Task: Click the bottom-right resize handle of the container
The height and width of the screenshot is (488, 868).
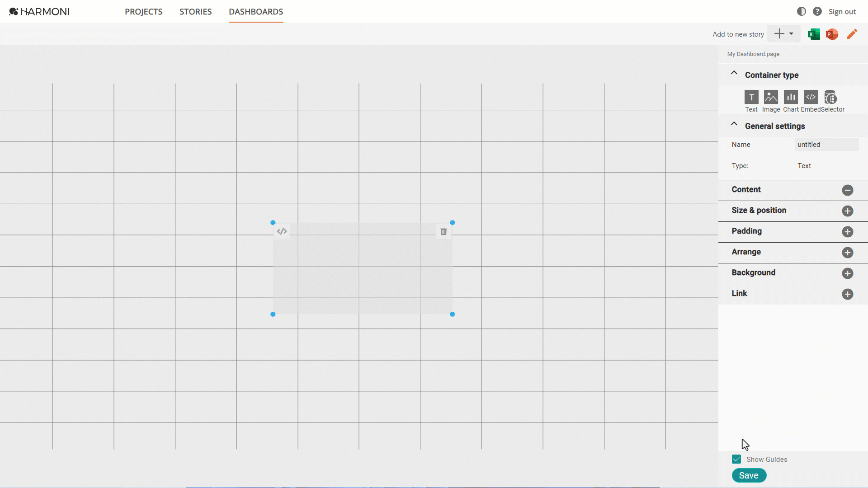Action: [x=453, y=314]
